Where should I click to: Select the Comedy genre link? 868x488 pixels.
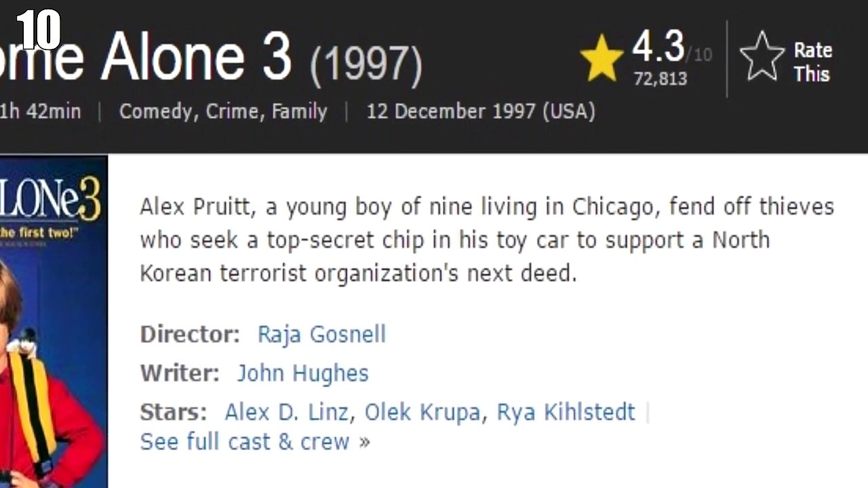[x=157, y=111]
